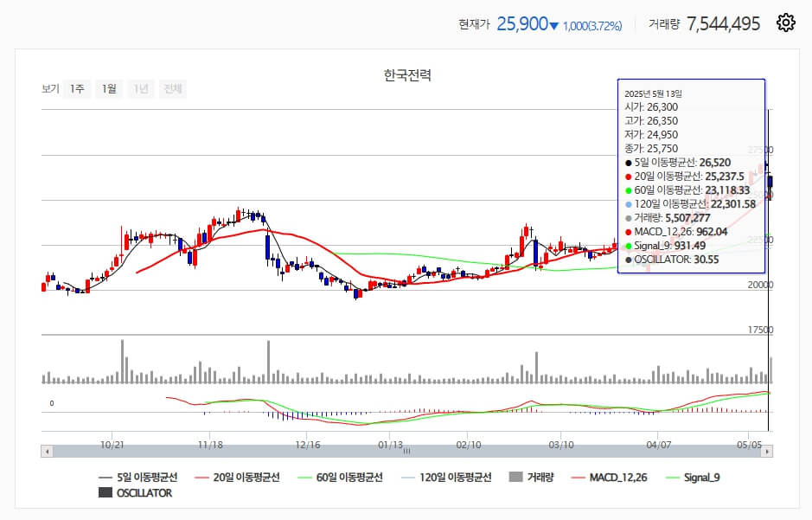Click the 10/21 date axis label

pyautogui.click(x=112, y=445)
